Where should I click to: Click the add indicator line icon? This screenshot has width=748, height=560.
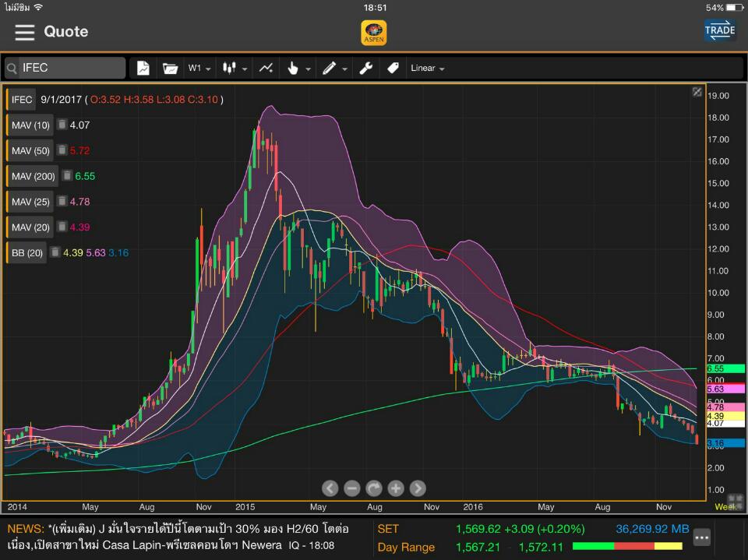point(266,69)
